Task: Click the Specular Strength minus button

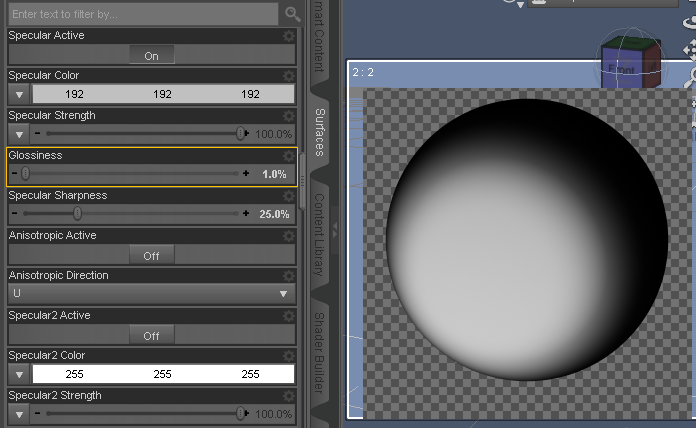Action: coord(37,133)
